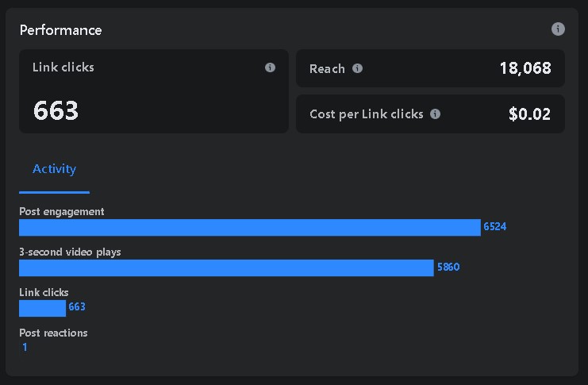Click the 5860 video plays value
Screen dimensions: 588x385
click(x=448, y=268)
